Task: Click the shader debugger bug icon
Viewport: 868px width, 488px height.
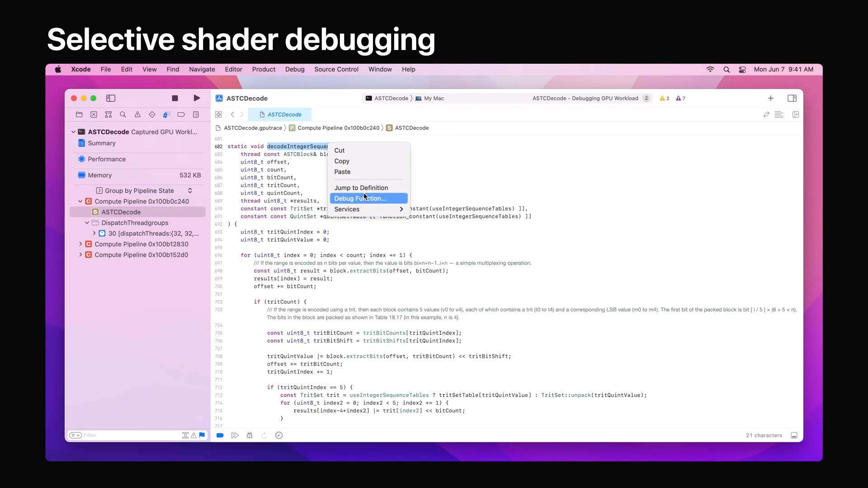Action: tap(250, 436)
